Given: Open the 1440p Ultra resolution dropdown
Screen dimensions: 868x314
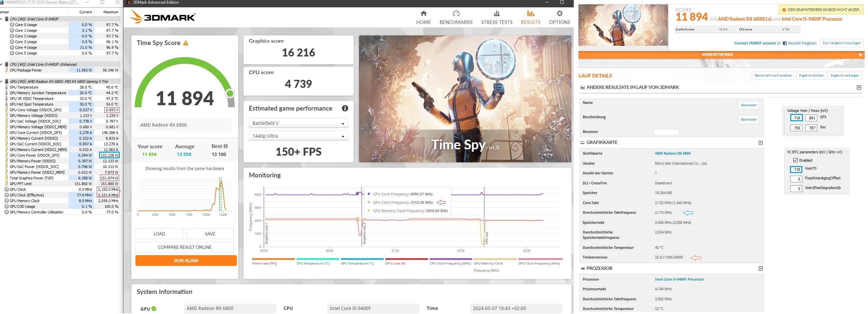Looking at the screenshot, I should pos(298,136).
